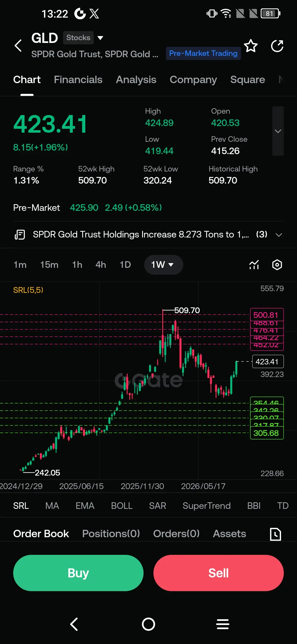Tap the 305.68 support level label
The width and height of the screenshot is (297, 644).
[267, 433]
